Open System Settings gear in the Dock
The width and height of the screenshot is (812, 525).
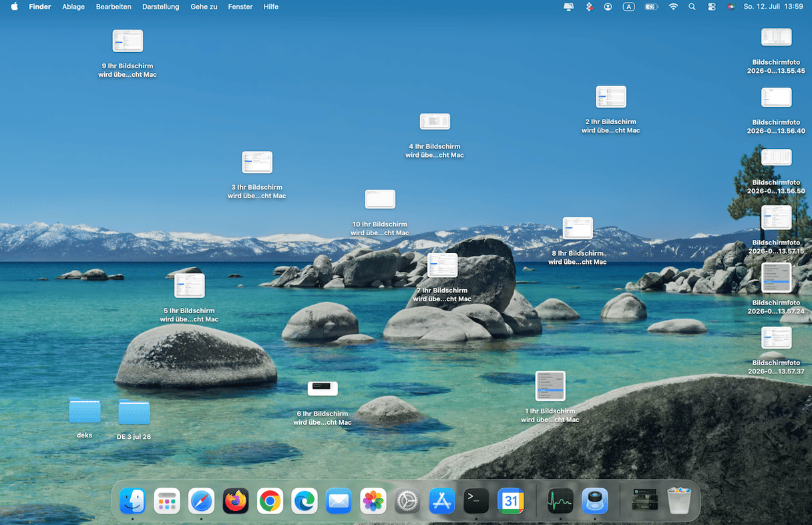tap(407, 501)
